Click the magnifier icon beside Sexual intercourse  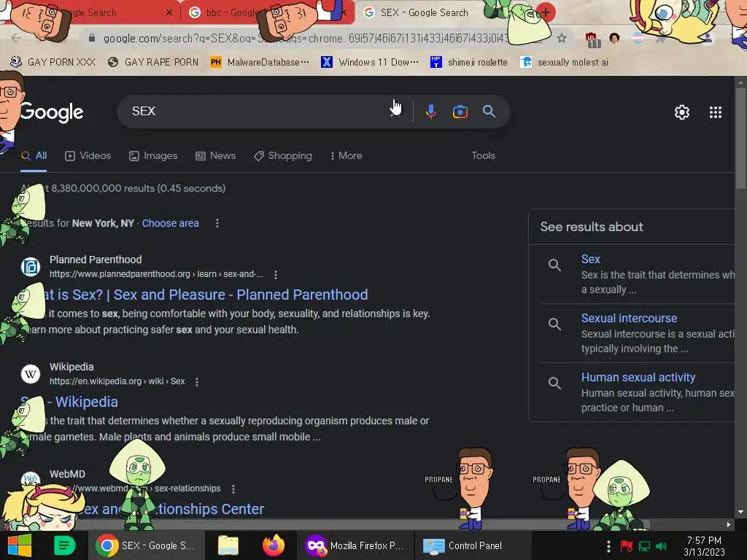coord(554,324)
